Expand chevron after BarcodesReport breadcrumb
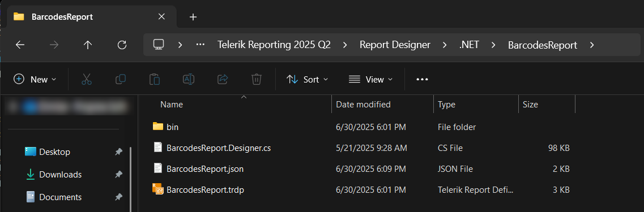 (x=592, y=45)
